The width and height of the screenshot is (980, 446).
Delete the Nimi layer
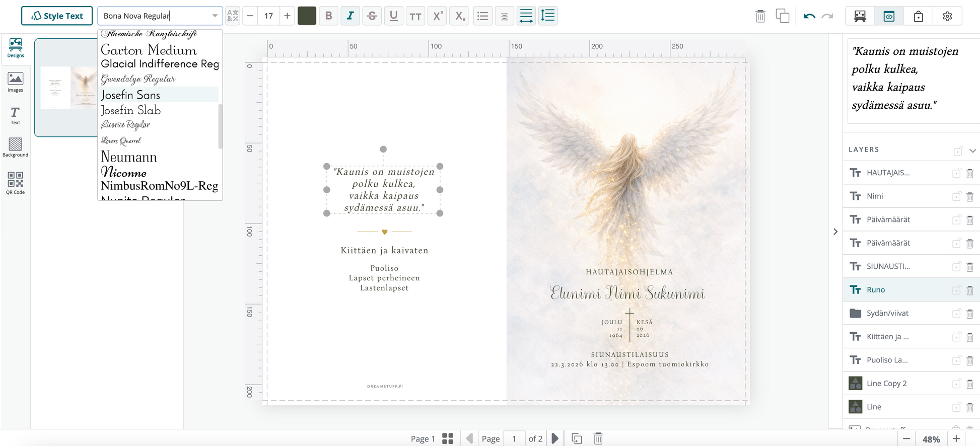pos(970,196)
